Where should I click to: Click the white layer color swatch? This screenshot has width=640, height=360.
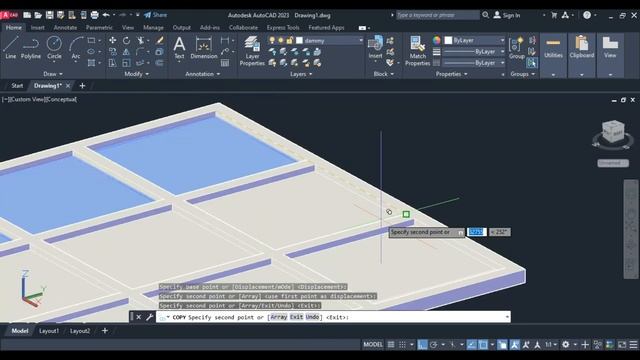coord(299,40)
